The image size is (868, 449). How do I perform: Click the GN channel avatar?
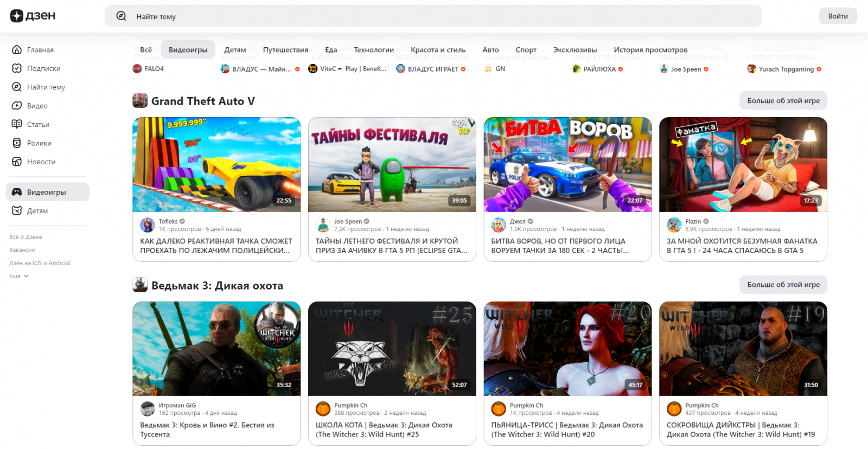coord(488,69)
